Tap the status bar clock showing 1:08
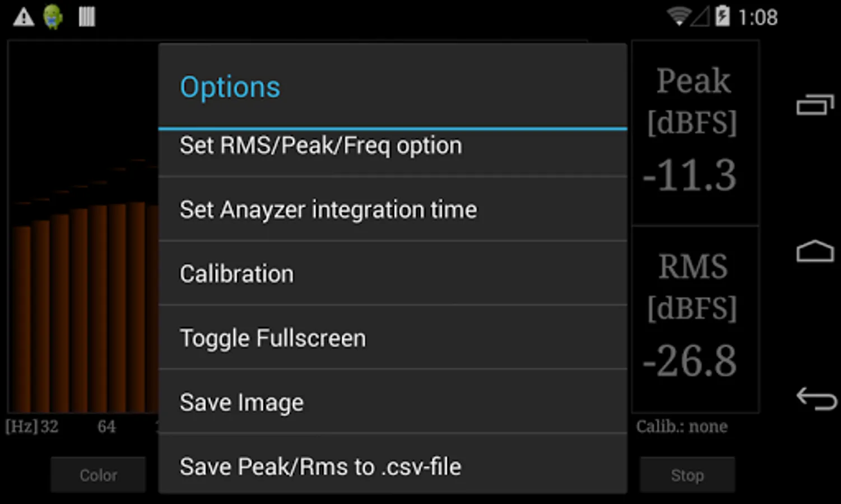This screenshot has width=841, height=504. pos(758,17)
